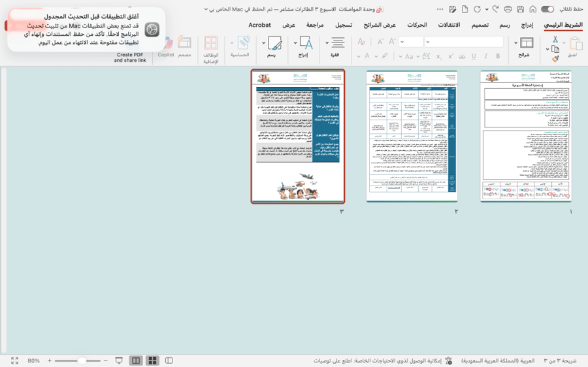The image size is (588, 367).
Task: Click the مصمم (Designer) button
Action: pos(184,46)
